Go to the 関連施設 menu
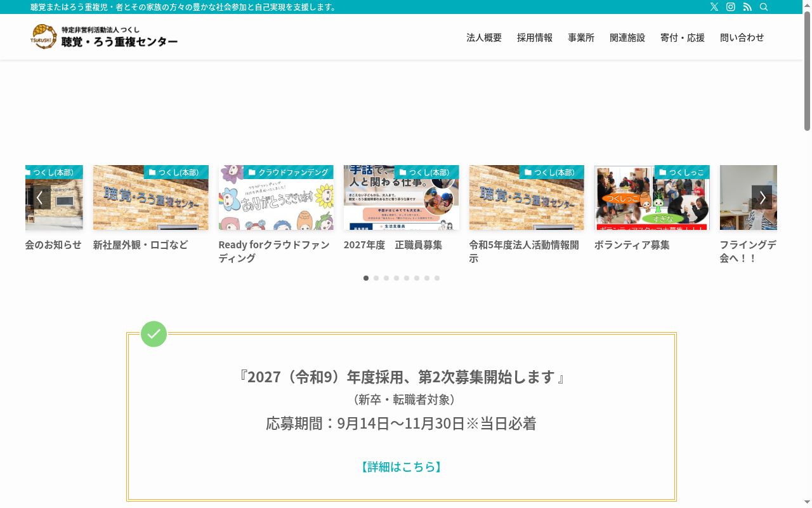 (x=627, y=37)
